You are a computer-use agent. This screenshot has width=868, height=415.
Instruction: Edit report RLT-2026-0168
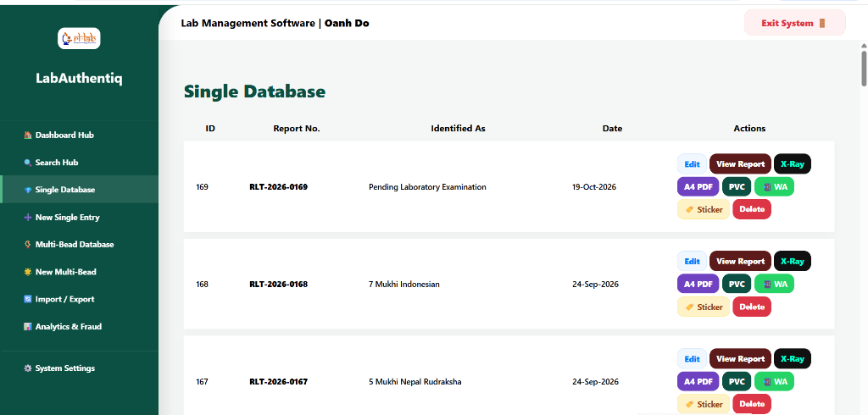692,261
